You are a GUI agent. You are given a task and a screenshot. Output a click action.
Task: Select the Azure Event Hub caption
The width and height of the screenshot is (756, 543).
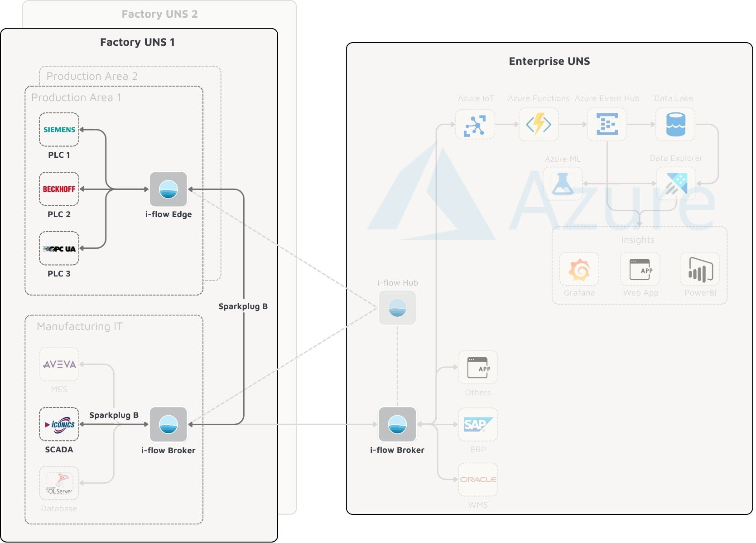[x=607, y=98]
